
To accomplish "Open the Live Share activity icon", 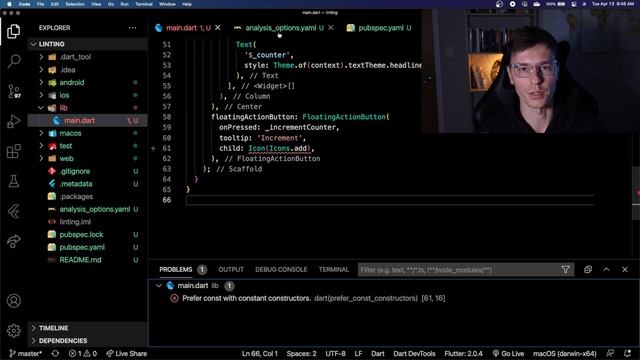I will click(x=13, y=241).
